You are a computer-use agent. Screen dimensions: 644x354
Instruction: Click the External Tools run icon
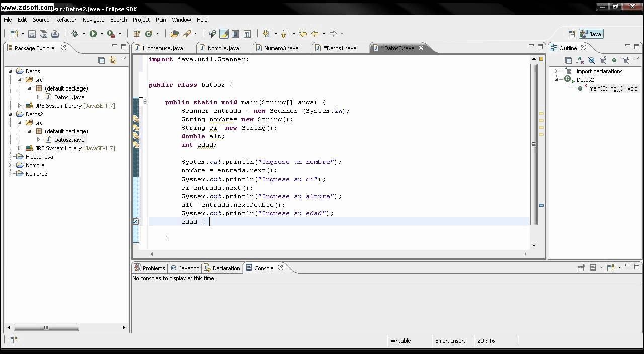pos(111,34)
